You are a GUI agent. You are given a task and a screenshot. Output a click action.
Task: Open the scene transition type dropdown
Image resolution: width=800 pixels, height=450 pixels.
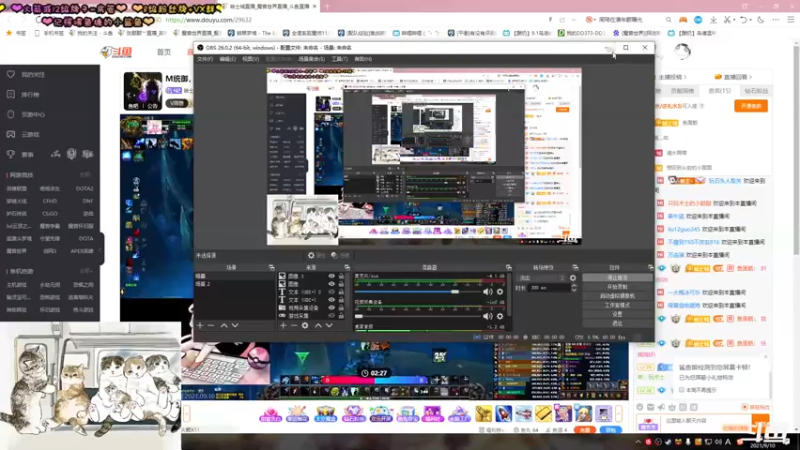[x=542, y=278]
